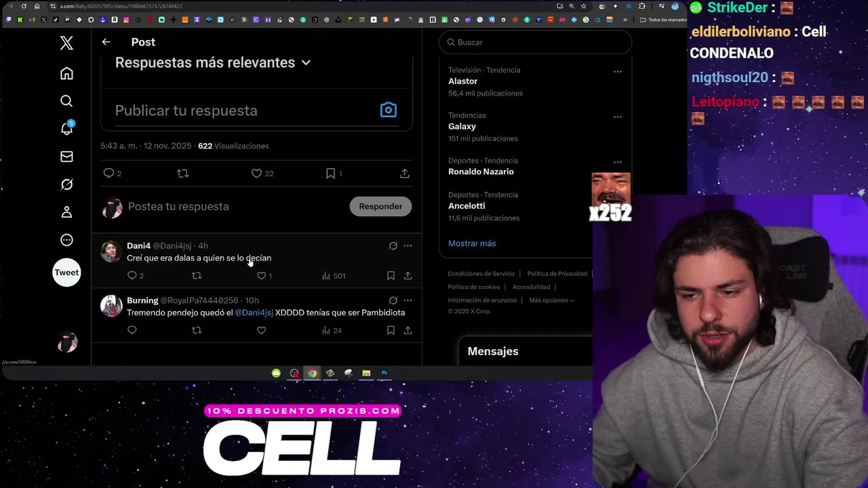This screenshot has width=868, height=488.
Task: Open Alastor trending topic
Action: [x=462, y=81]
